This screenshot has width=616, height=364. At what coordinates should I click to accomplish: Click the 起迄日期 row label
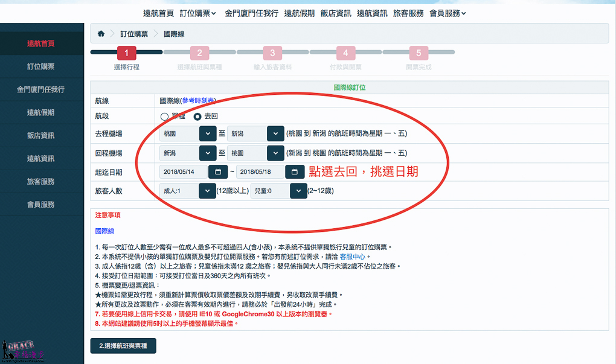click(109, 172)
